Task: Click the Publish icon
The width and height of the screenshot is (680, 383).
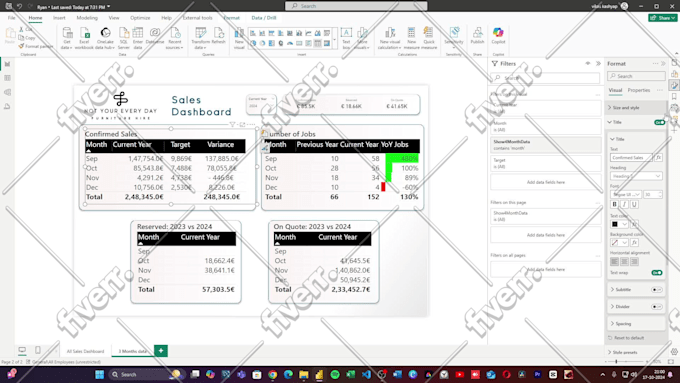Action: [x=477, y=36]
